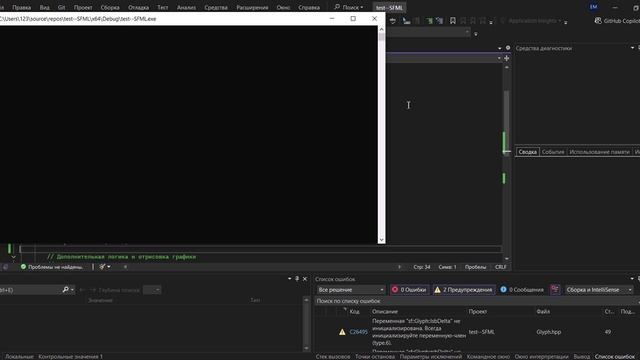Click the Поиск search box in title bar
Screen dimensions: 640x360
[x=349, y=7]
